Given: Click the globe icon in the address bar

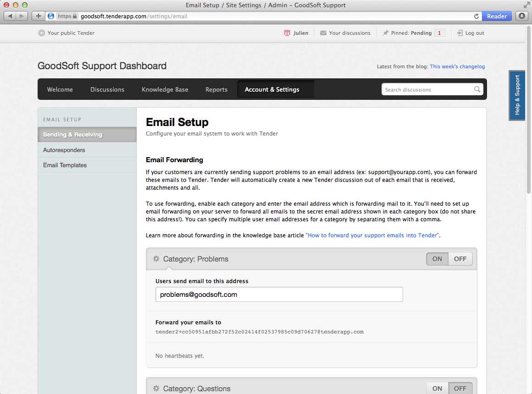Looking at the screenshot, I should point(51,16).
